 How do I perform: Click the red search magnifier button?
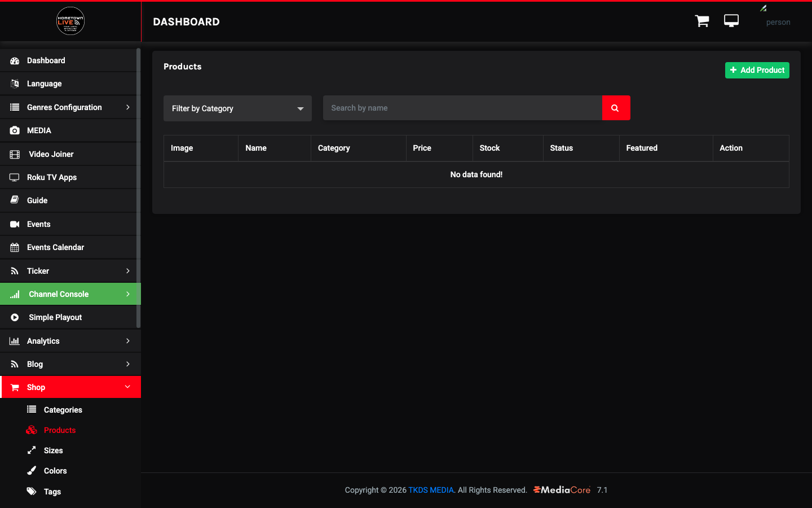click(616, 108)
